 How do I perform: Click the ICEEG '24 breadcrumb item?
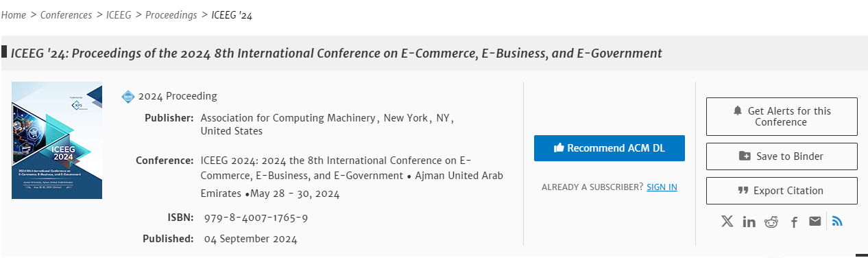(232, 15)
